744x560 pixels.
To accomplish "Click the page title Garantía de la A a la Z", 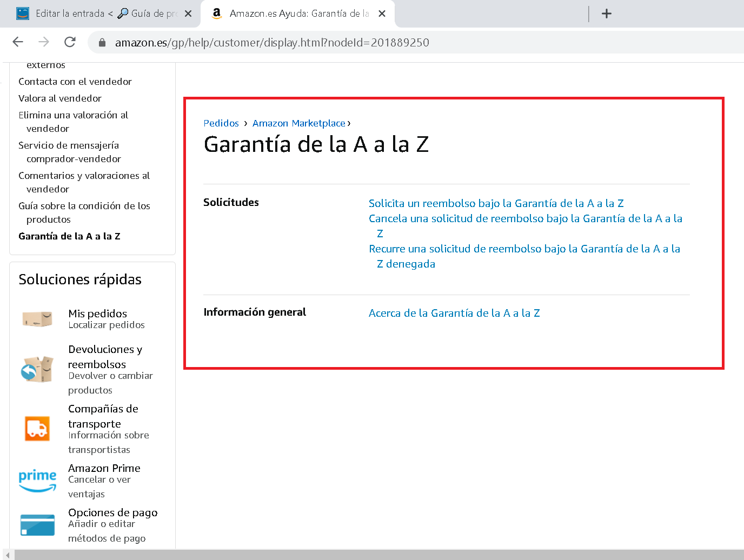I will (x=316, y=144).
